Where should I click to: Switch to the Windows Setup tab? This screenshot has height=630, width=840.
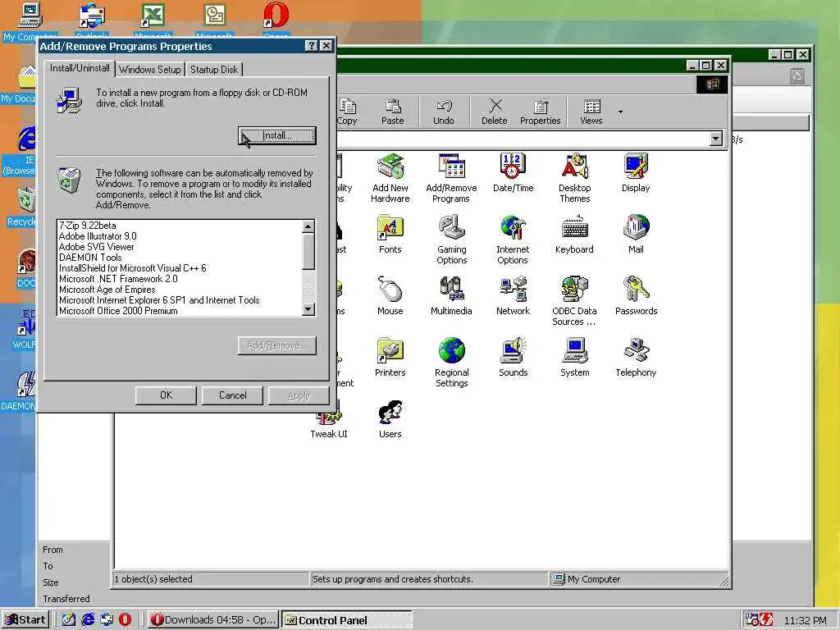click(150, 69)
